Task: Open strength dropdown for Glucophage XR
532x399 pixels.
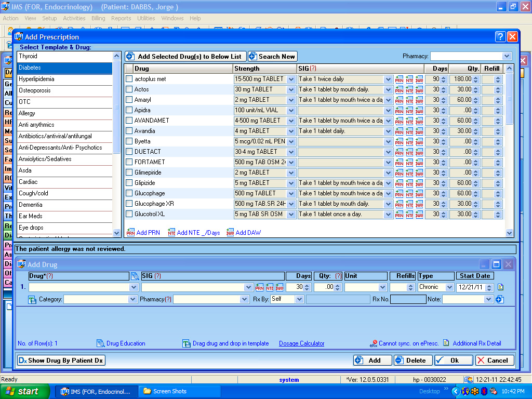Action: click(291, 204)
